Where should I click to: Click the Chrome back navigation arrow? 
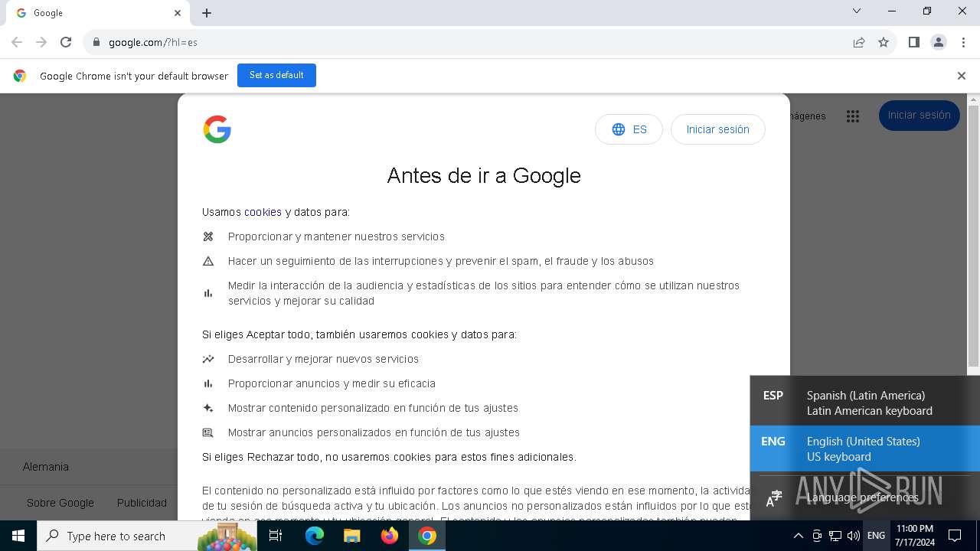(17, 42)
